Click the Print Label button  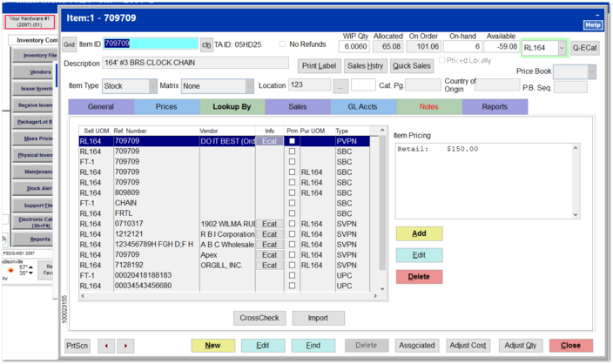(319, 66)
